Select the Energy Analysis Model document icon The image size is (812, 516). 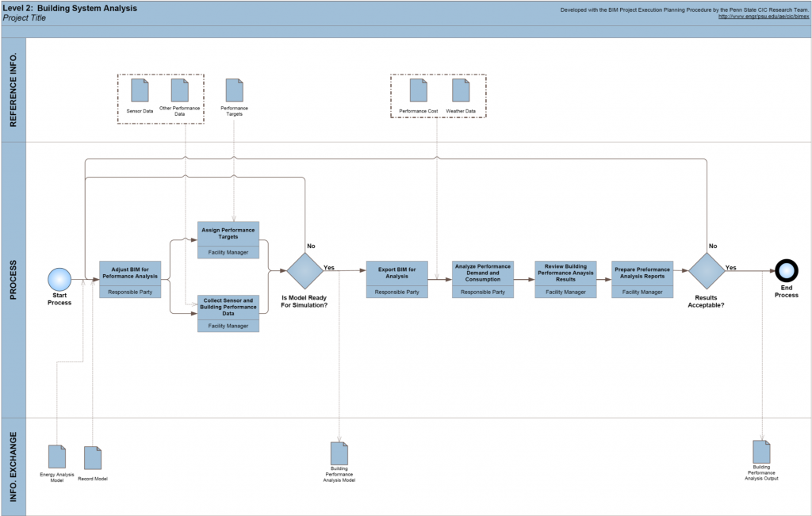[56, 457]
